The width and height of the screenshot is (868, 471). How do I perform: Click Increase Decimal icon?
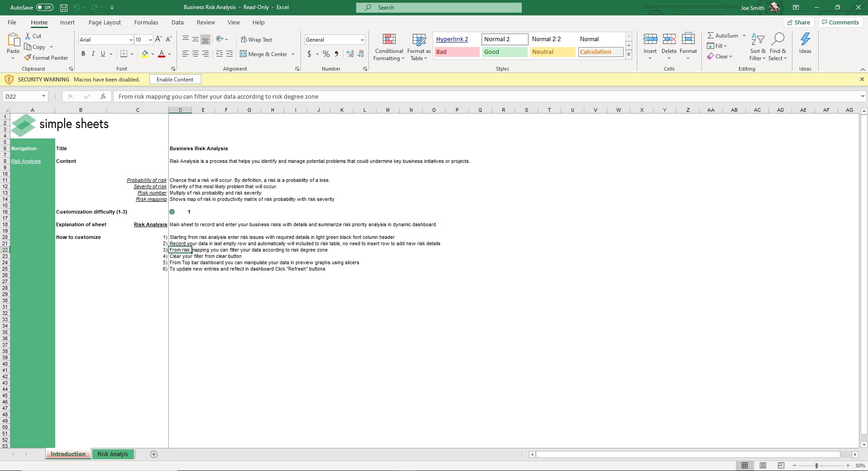coord(350,54)
